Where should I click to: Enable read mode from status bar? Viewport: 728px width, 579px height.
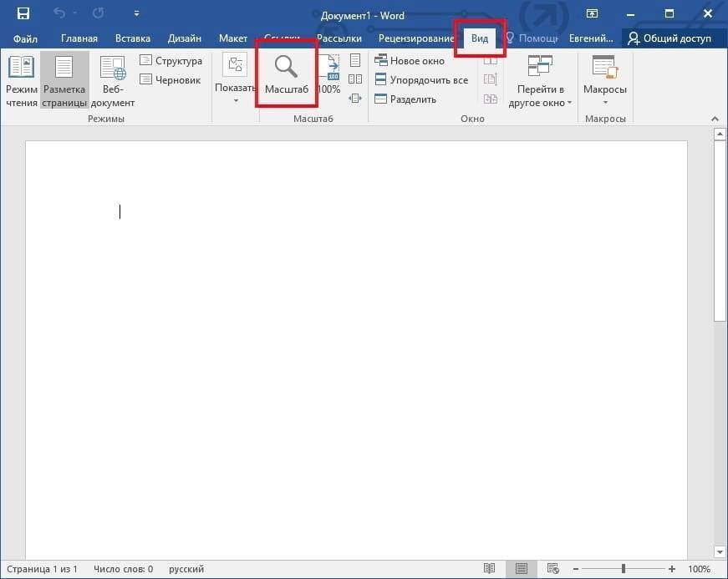click(491, 569)
